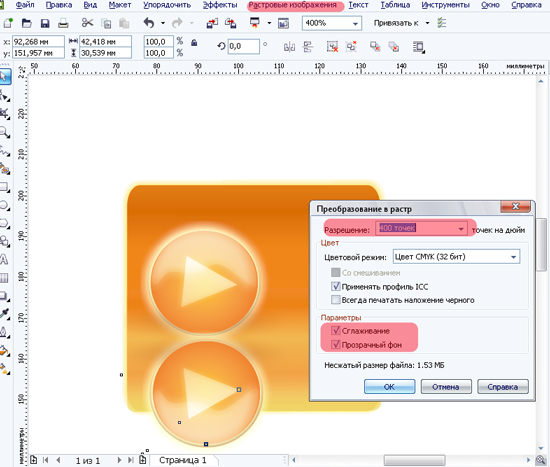Mirror the object vertically
This screenshot has height=467, width=550.
[x=308, y=47]
